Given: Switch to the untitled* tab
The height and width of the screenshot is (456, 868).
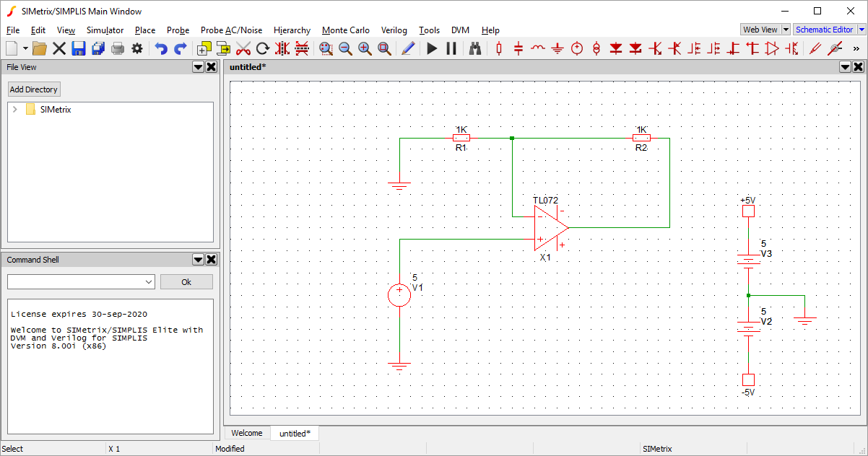Looking at the screenshot, I should coord(295,434).
